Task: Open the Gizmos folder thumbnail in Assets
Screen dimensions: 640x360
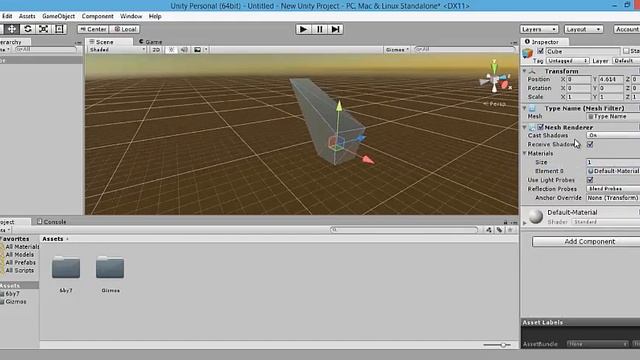Action: point(110,268)
